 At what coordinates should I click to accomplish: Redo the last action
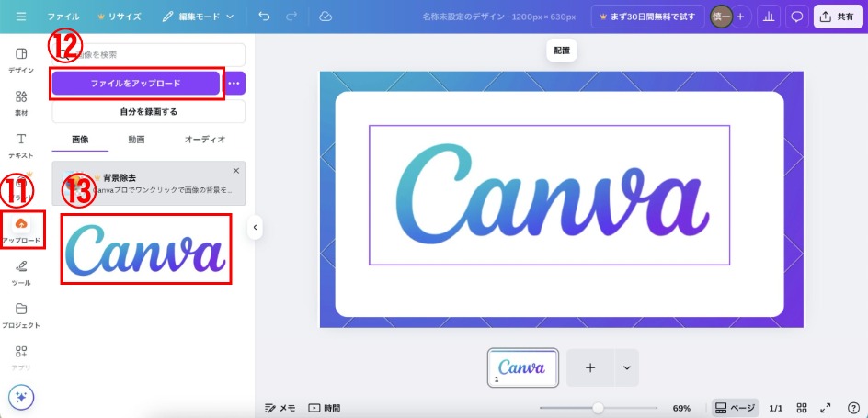pyautogui.click(x=291, y=17)
